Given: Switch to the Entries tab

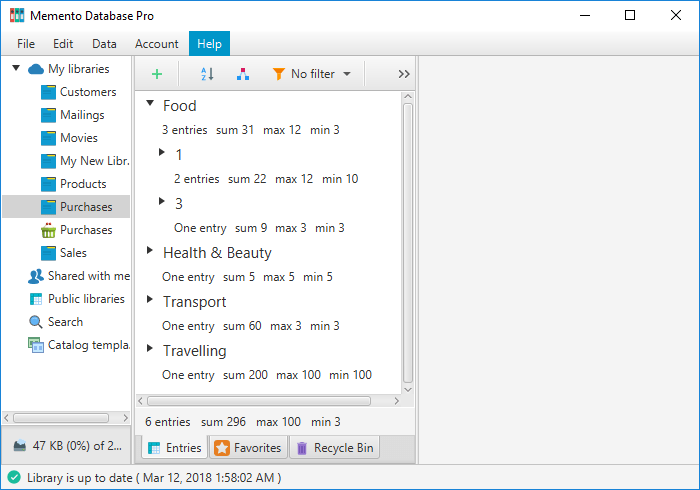Looking at the screenshot, I should coord(175,448).
